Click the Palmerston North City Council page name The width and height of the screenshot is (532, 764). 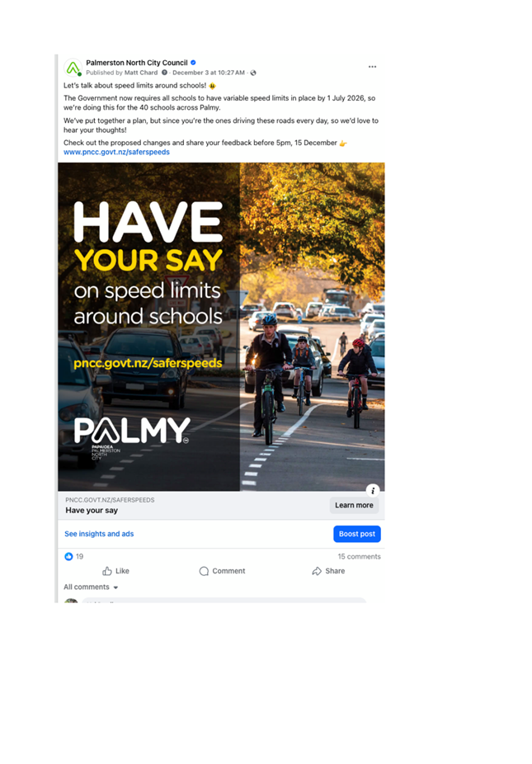[137, 63]
